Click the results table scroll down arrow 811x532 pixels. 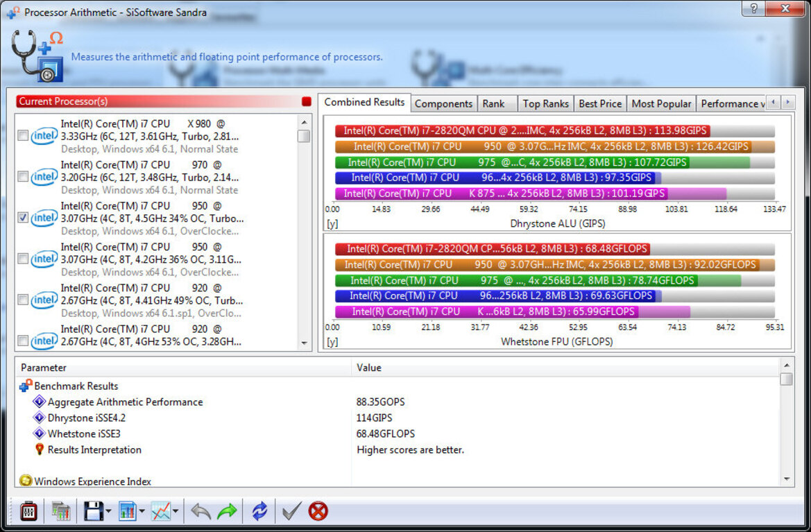pyautogui.click(x=786, y=479)
